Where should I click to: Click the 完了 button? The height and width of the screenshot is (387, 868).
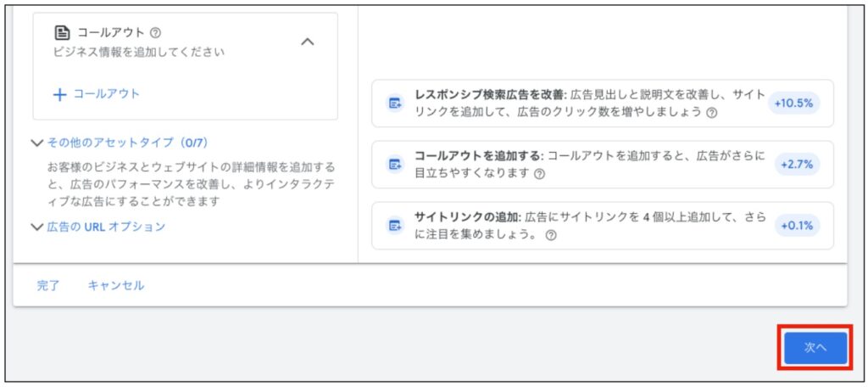[x=48, y=286]
